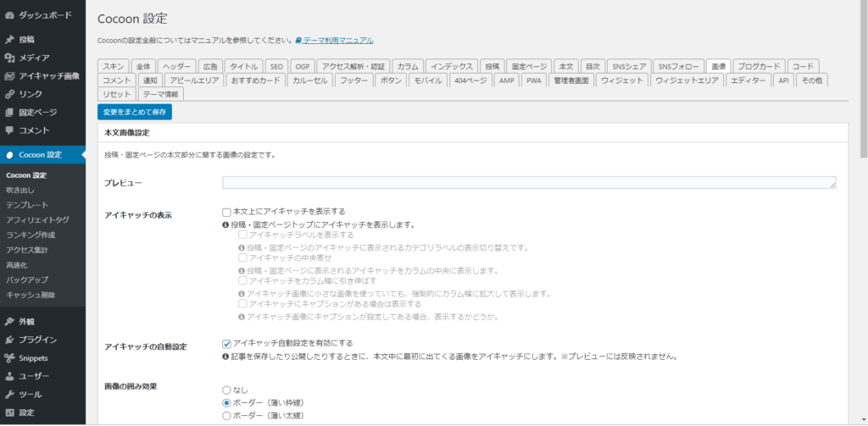Screen dimensions: 868x426
Task: Open the 目次 tab
Action: pyautogui.click(x=593, y=66)
